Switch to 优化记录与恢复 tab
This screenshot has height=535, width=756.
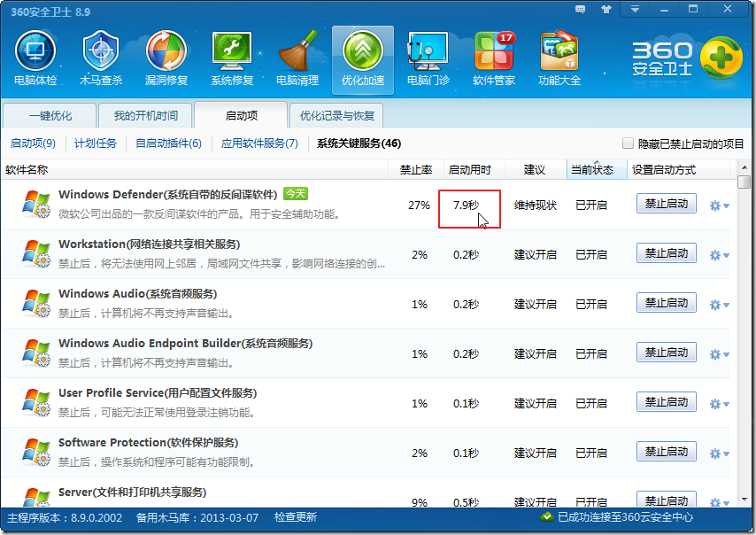click(336, 116)
